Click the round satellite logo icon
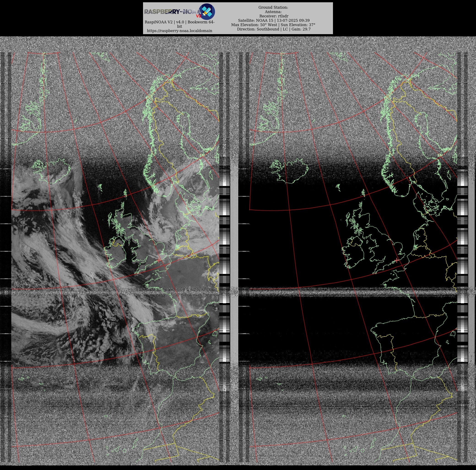This screenshot has width=476, height=470. 207,12
